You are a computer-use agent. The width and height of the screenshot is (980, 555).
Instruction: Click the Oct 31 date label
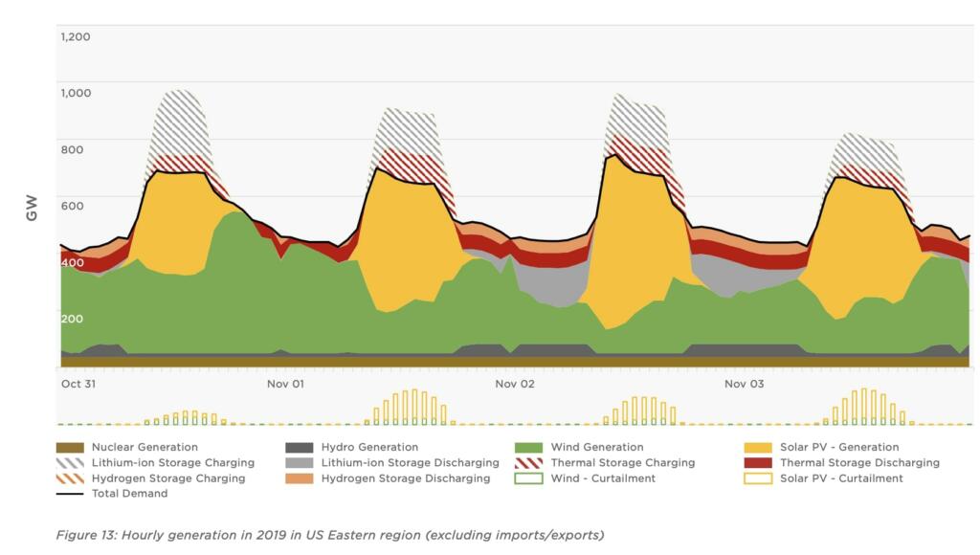coord(78,384)
